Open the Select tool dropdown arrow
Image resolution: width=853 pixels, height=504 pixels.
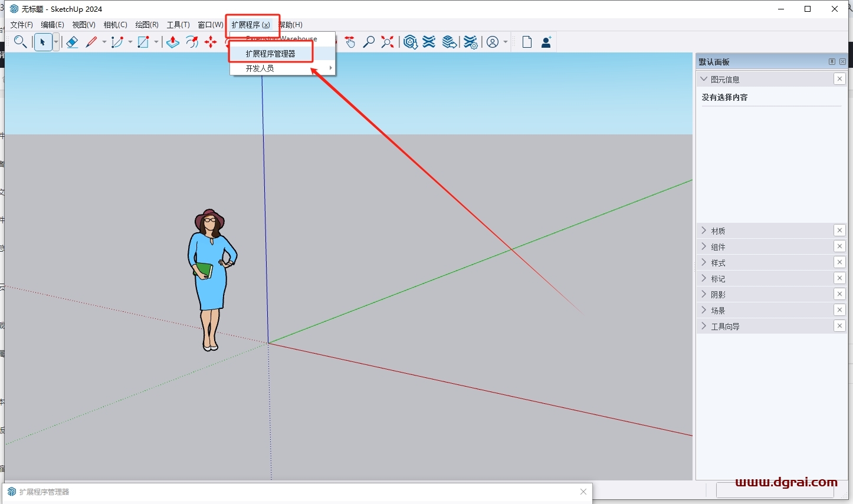point(56,42)
